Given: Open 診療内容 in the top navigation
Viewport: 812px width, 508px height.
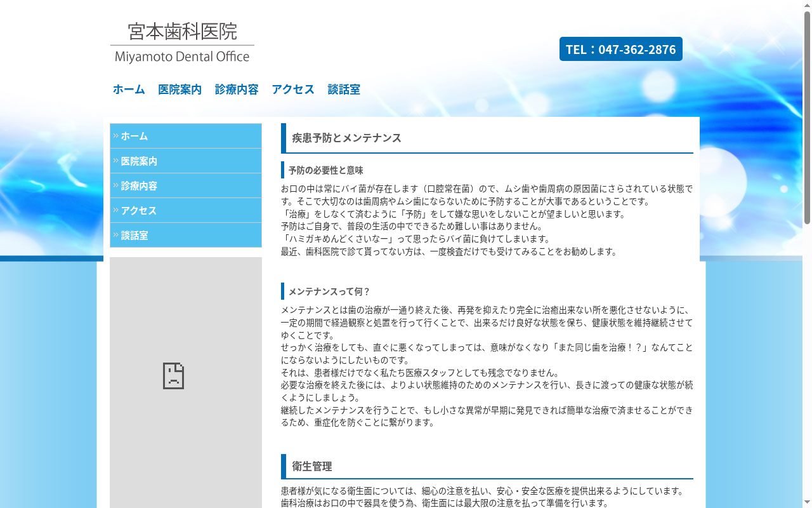Looking at the screenshot, I should [237, 90].
